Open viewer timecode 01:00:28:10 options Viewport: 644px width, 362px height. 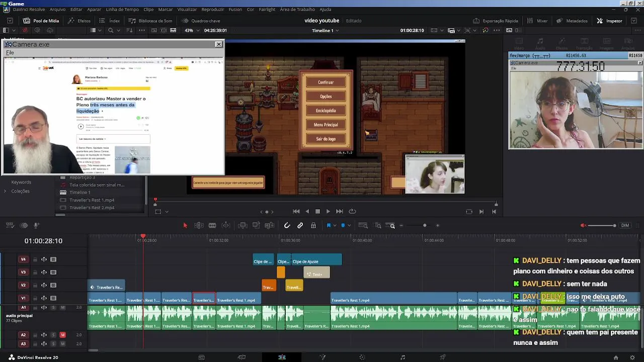click(412, 30)
